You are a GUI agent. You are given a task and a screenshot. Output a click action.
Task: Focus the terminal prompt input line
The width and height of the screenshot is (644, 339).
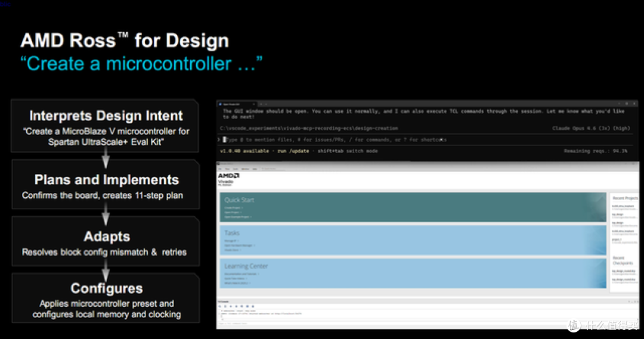[427, 139]
